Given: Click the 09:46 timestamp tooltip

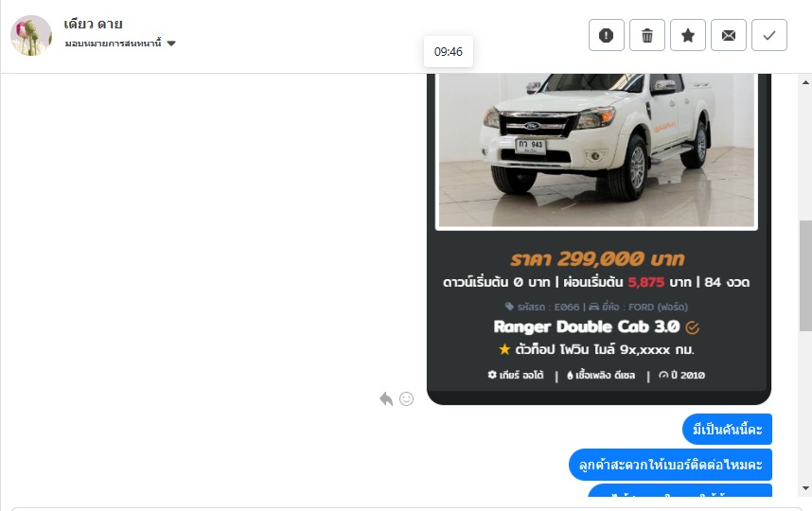Looking at the screenshot, I should [x=449, y=52].
